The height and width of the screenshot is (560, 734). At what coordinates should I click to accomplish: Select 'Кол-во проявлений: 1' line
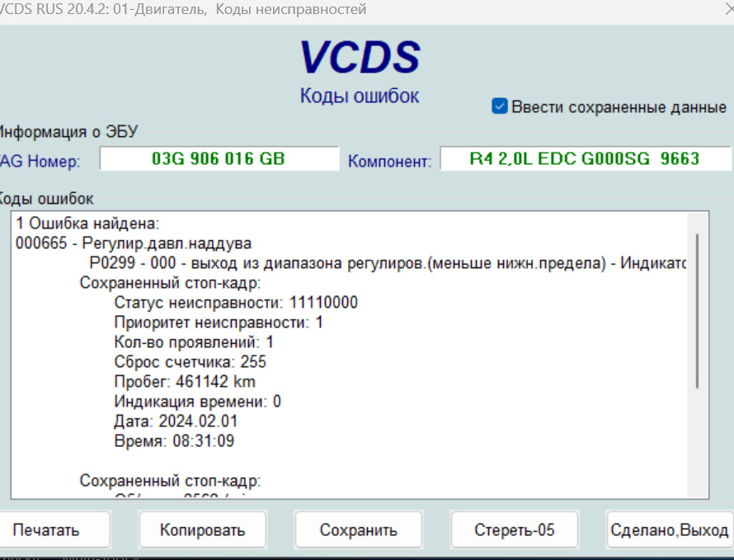pos(194,342)
